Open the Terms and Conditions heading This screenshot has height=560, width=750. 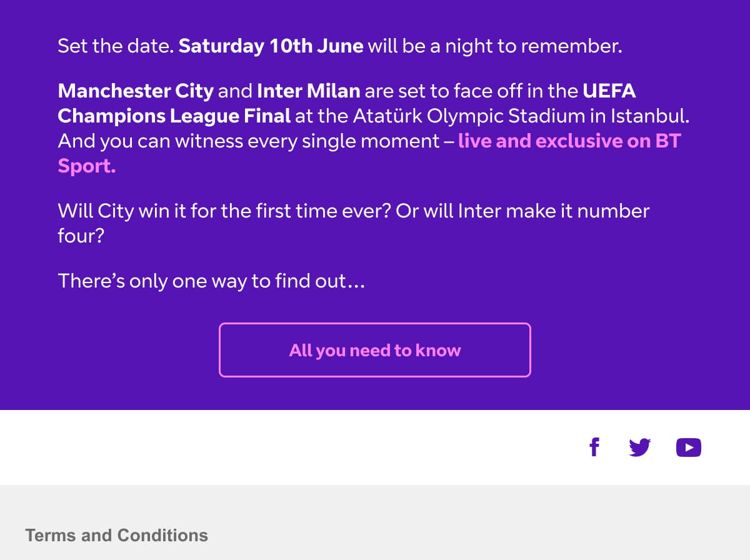[x=116, y=536]
